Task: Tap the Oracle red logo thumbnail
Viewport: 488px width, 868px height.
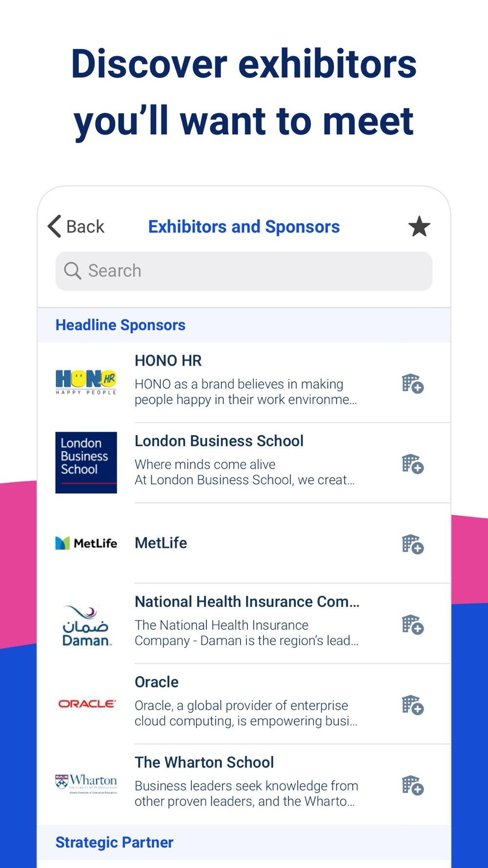Action: [86, 704]
